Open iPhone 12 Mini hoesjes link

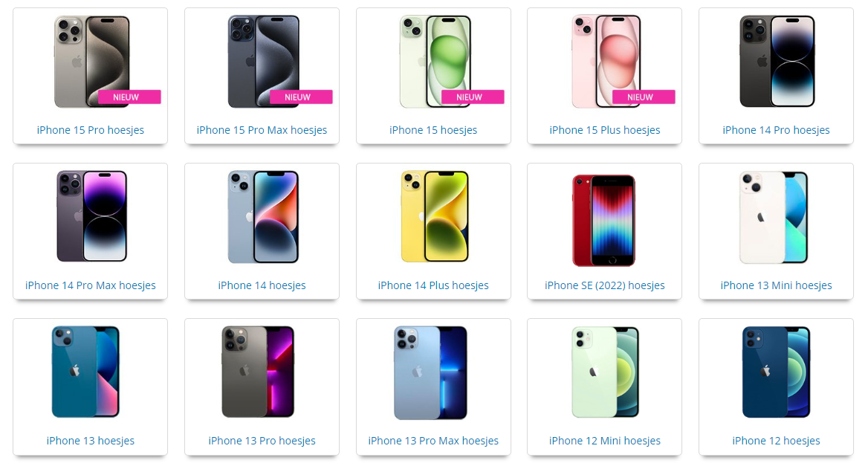tap(604, 441)
